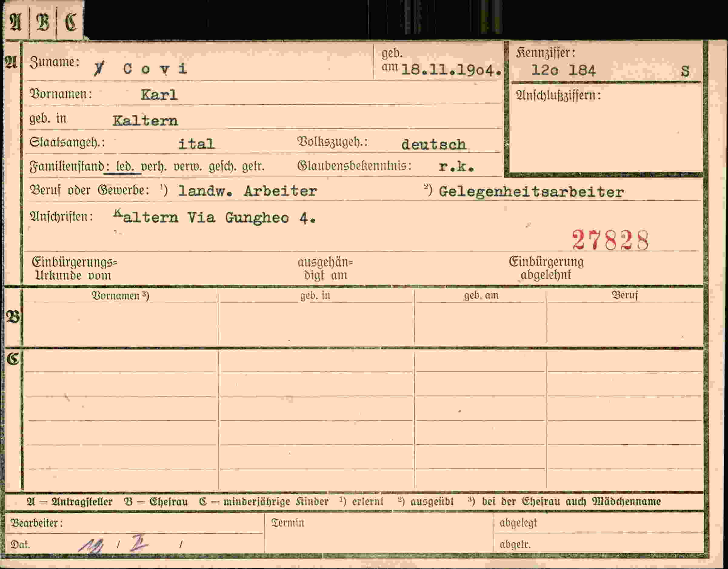The height and width of the screenshot is (569, 728).
Task: Click the "Familienstand" label
Action: click(67, 167)
